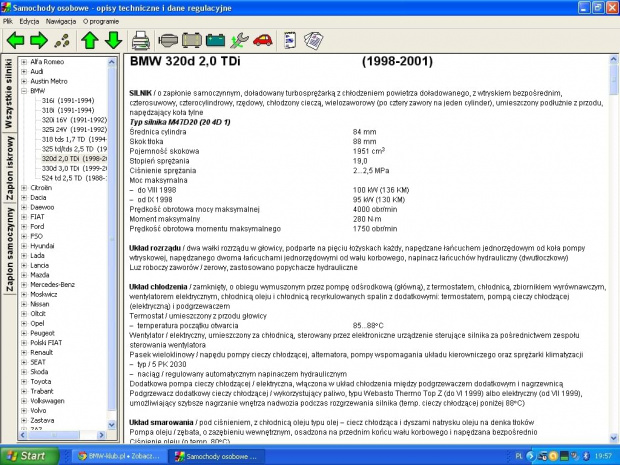The image size is (620, 465).
Task: Open the radiator section icon
Action: coord(192,40)
